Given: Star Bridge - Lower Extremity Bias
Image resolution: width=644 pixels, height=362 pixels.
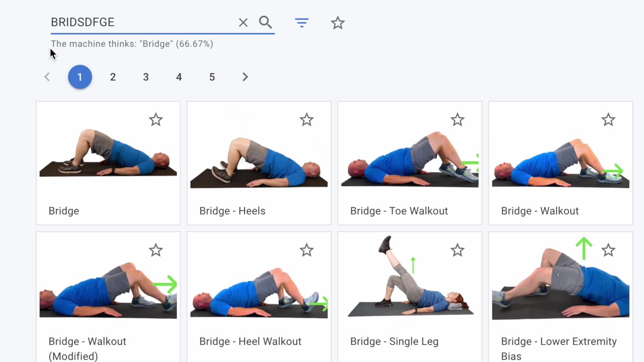Looking at the screenshot, I should (x=608, y=250).
